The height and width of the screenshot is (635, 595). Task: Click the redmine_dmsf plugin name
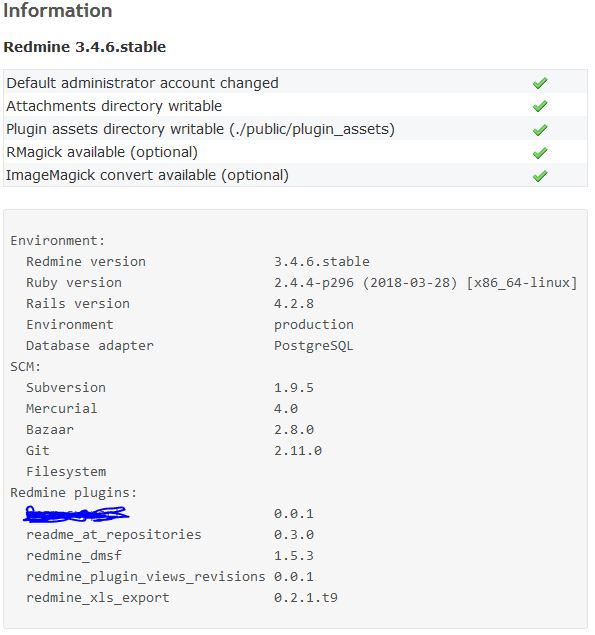74,556
